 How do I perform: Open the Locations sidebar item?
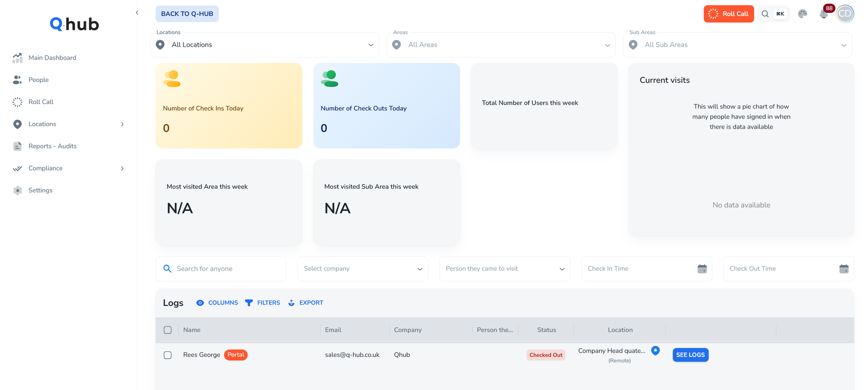pyautogui.click(x=68, y=124)
